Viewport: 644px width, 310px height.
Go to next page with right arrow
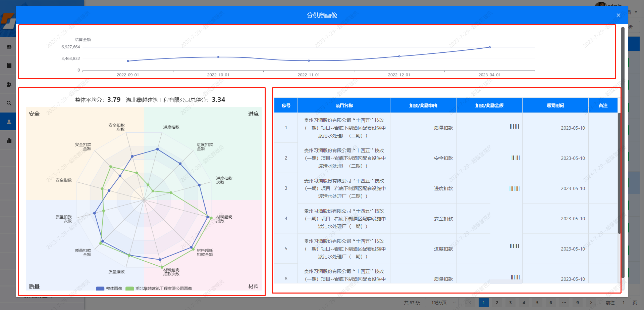[x=591, y=303]
